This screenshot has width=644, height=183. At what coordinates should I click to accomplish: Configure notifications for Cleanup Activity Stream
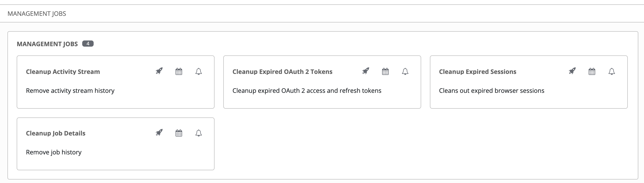198,72
